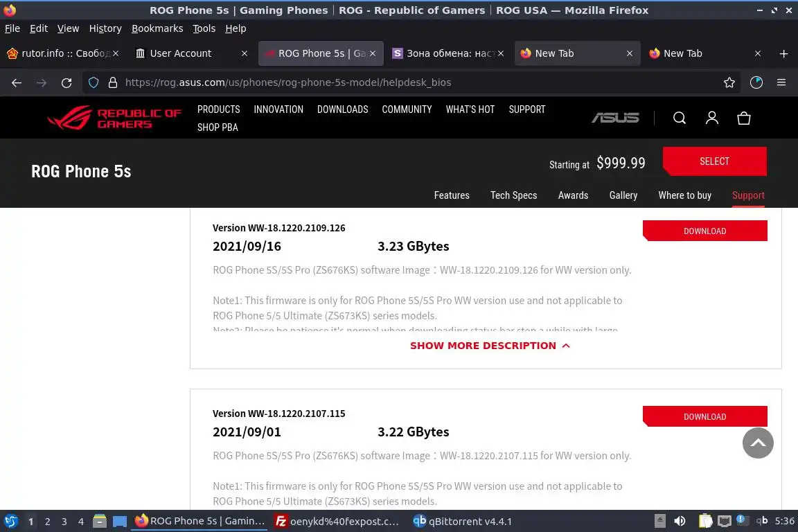Open the site search magnifier

point(680,118)
